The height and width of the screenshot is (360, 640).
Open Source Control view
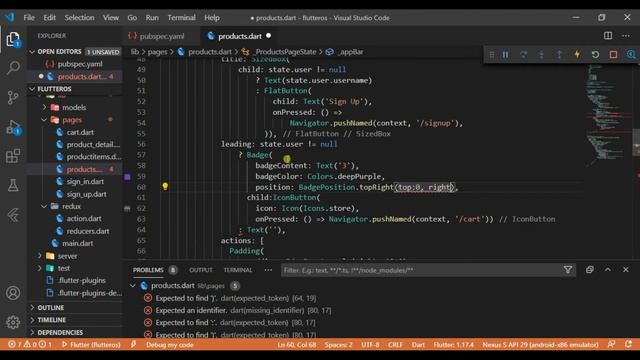[13, 97]
